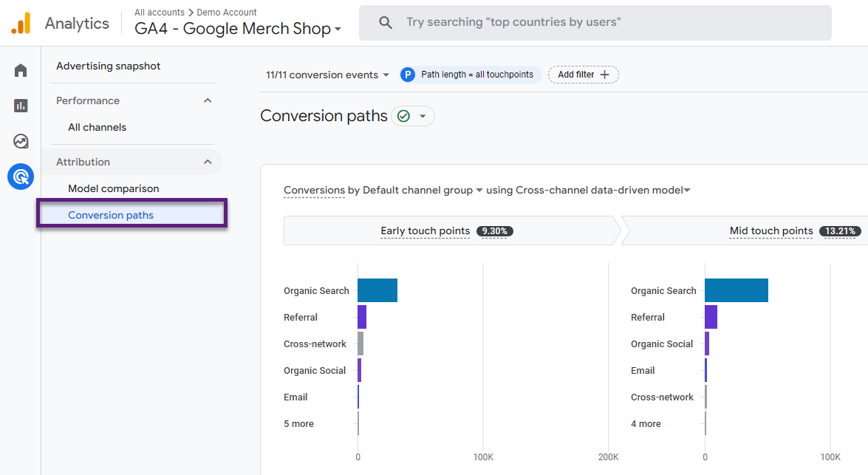Open the Advertising snapshot page
The height and width of the screenshot is (475, 868).
pyautogui.click(x=108, y=66)
